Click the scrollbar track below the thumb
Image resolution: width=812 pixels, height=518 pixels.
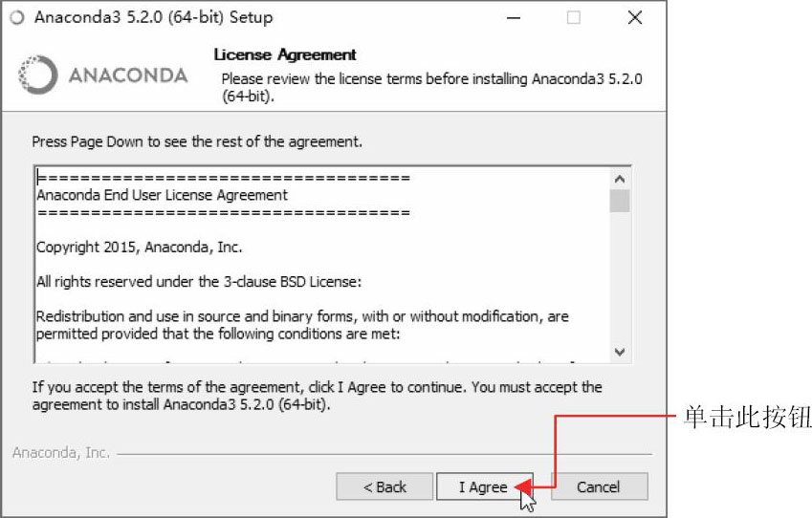pyautogui.click(x=620, y=277)
